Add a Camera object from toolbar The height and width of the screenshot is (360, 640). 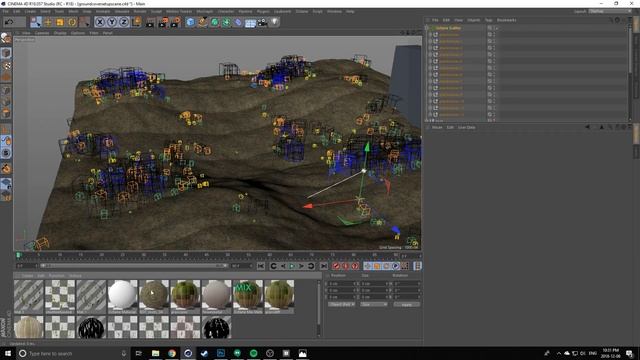(262, 22)
